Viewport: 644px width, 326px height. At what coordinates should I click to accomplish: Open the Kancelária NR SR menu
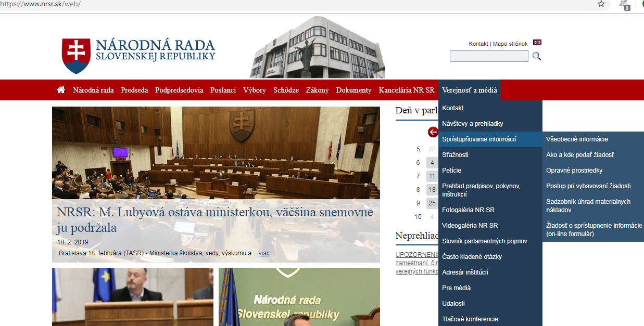click(x=407, y=90)
